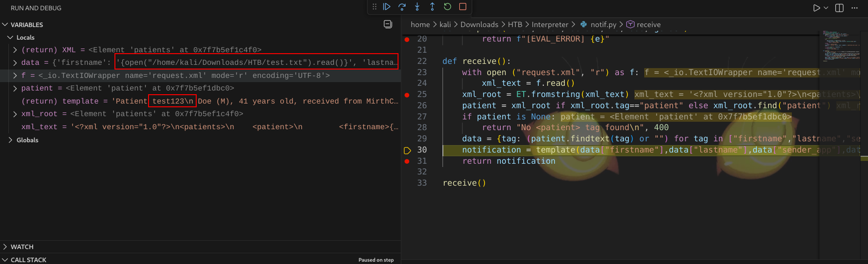Screen dimensions: 868x264
Task: Click the minimap code overview
Action: coord(841,47)
